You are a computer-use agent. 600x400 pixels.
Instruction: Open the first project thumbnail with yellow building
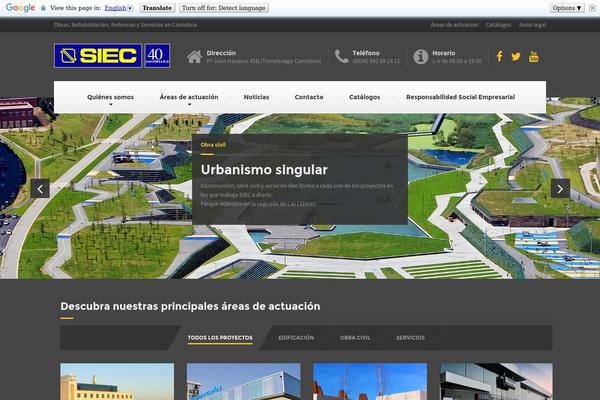pos(117,382)
